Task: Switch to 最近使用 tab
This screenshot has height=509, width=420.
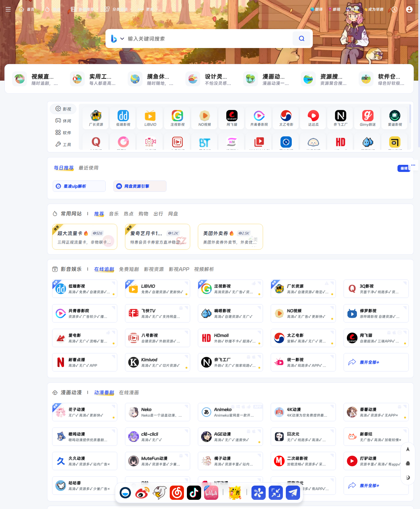Action: click(89, 168)
